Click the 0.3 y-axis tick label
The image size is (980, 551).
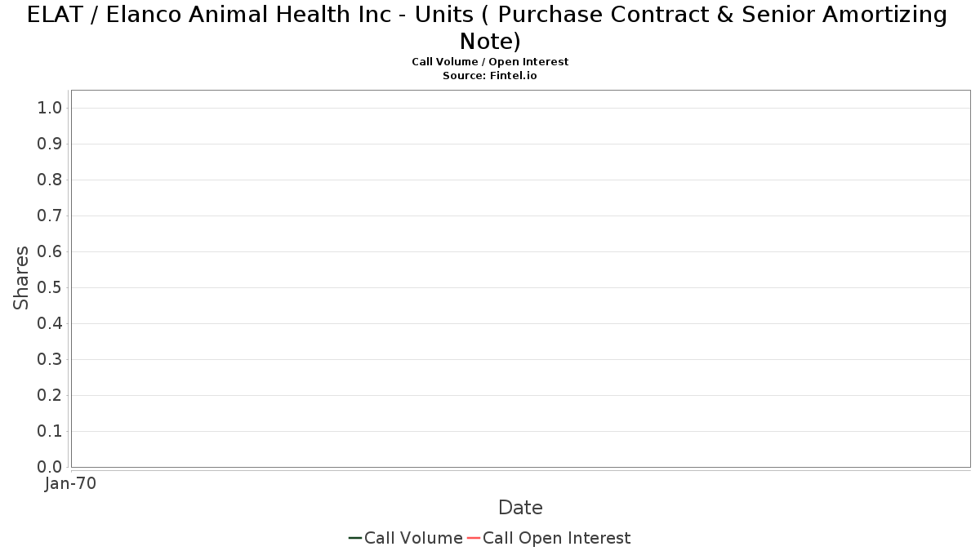tap(50, 359)
